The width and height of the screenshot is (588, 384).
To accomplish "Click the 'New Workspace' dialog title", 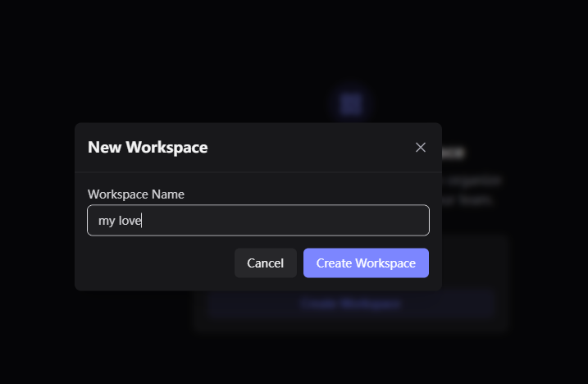I will click(x=148, y=147).
